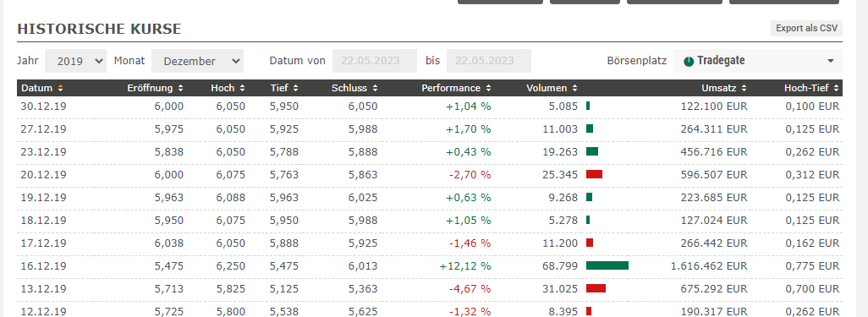Click the Hoch value 6,250
Image resolution: width=868 pixels, height=317 pixels.
tap(231, 266)
